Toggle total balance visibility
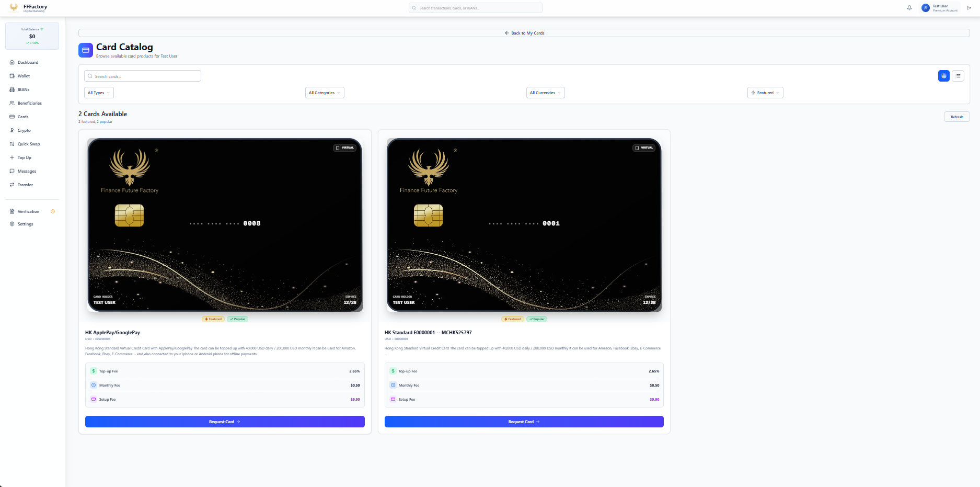Viewport: 980px width, 487px height. coord(42,29)
